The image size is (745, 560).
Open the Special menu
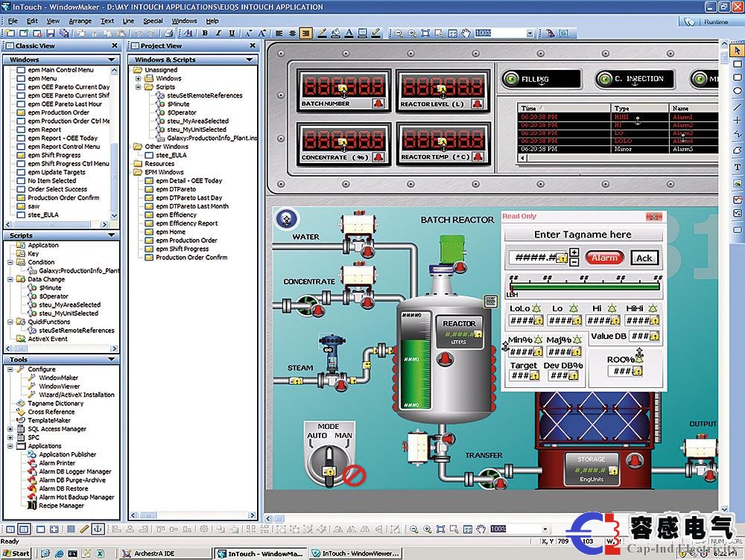(x=153, y=21)
